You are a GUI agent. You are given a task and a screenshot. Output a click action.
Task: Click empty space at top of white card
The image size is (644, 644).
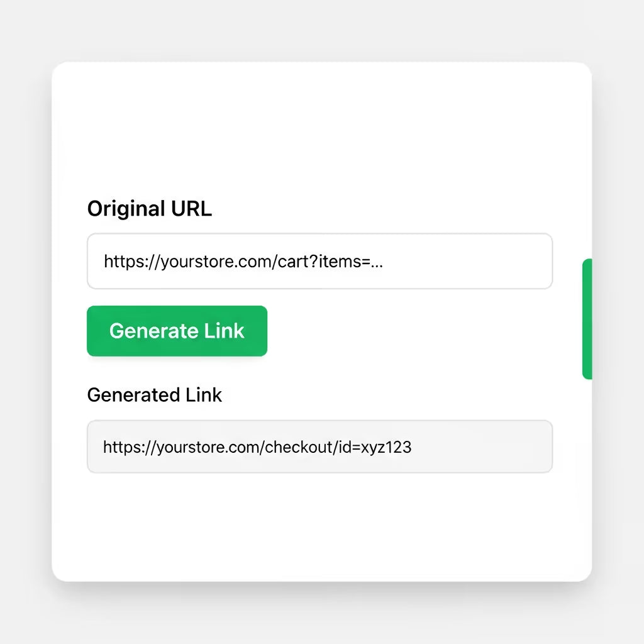321,119
